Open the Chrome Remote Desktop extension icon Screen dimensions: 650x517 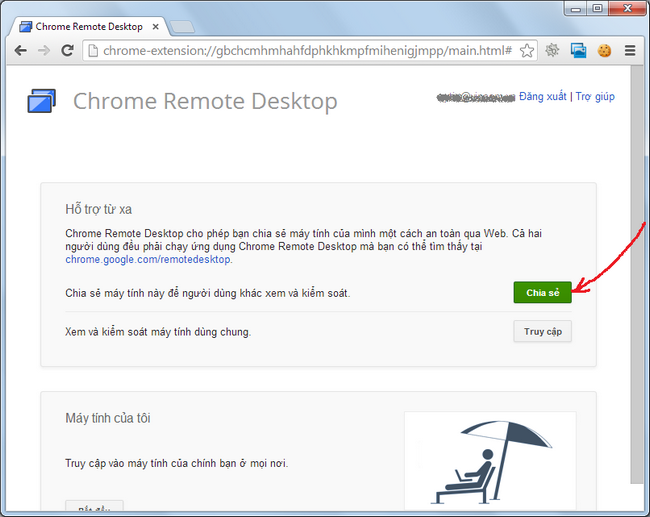click(578, 50)
